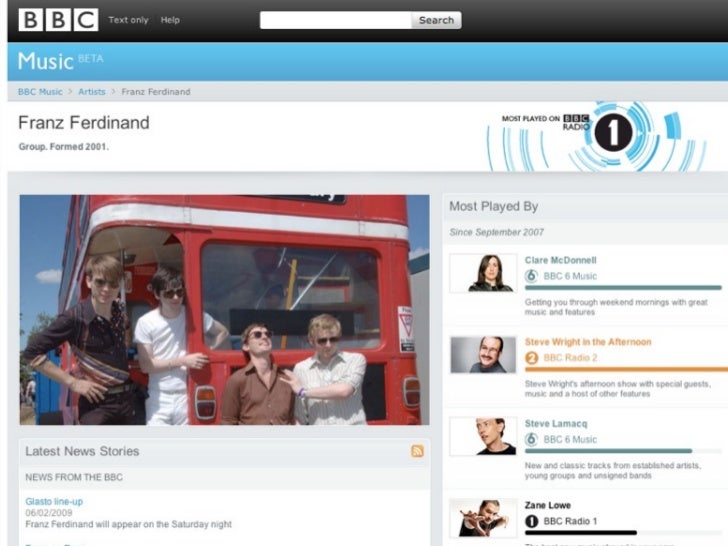Open the RSS feed icon for news stories
Viewport: 728px width, 546px height.
(417, 451)
